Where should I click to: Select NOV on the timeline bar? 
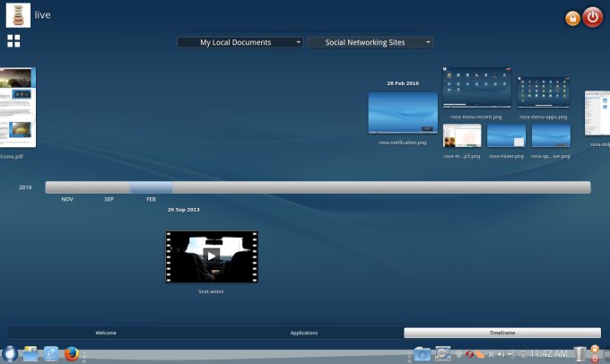[x=67, y=187]
